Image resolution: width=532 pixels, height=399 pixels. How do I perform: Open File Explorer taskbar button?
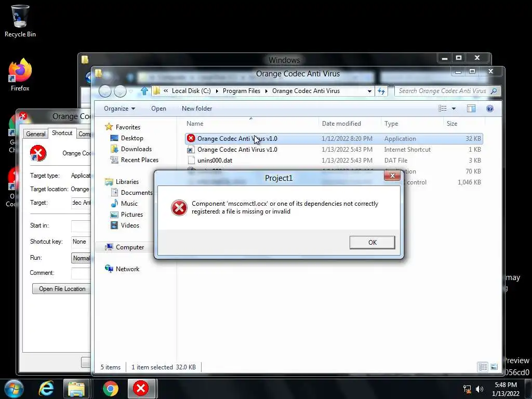[x=76, y=389]
